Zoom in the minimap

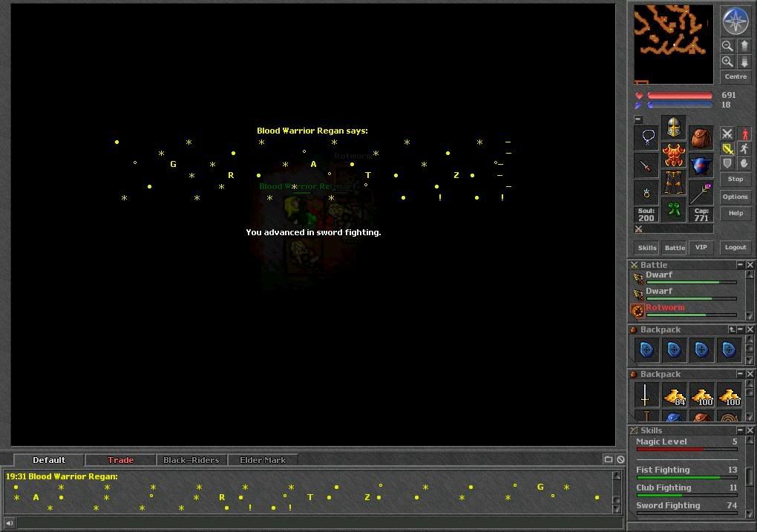click(727, 62)
